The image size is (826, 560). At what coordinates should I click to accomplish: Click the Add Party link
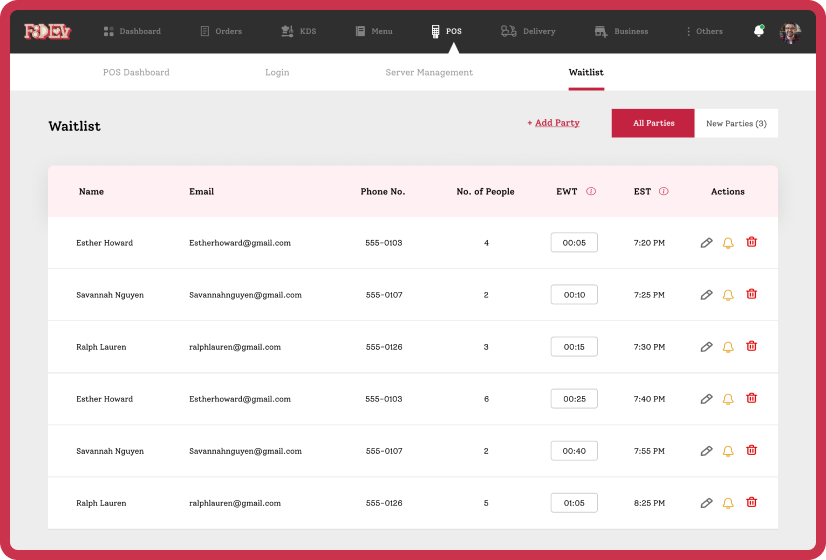tap(553, 123)
